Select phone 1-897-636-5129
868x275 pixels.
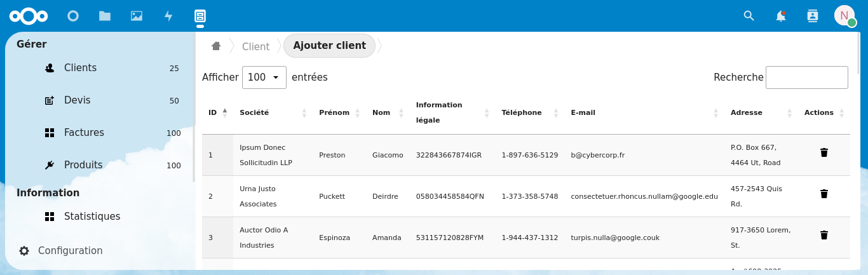(530, 155)
